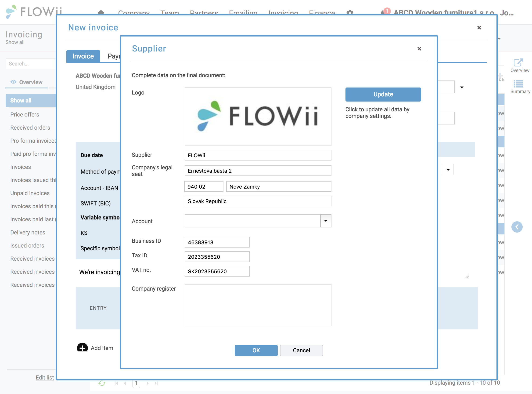Click the Add item plus icon
Image resolution: width=532 pixels, height=394 pixels.
click(82, 348)
